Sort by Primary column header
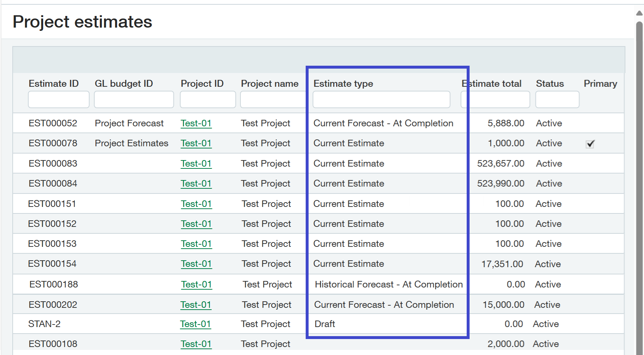This screenshot has height=355, width=644. [600, 83]
